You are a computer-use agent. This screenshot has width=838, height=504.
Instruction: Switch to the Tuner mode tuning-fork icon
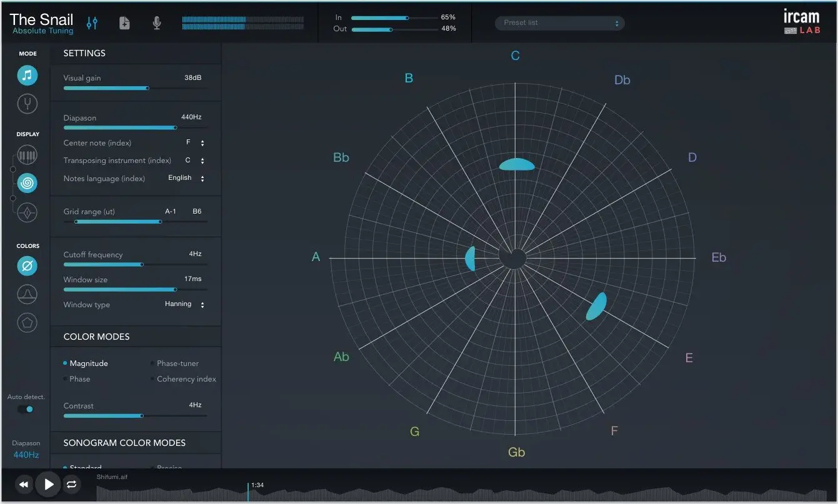pos(27,103)
